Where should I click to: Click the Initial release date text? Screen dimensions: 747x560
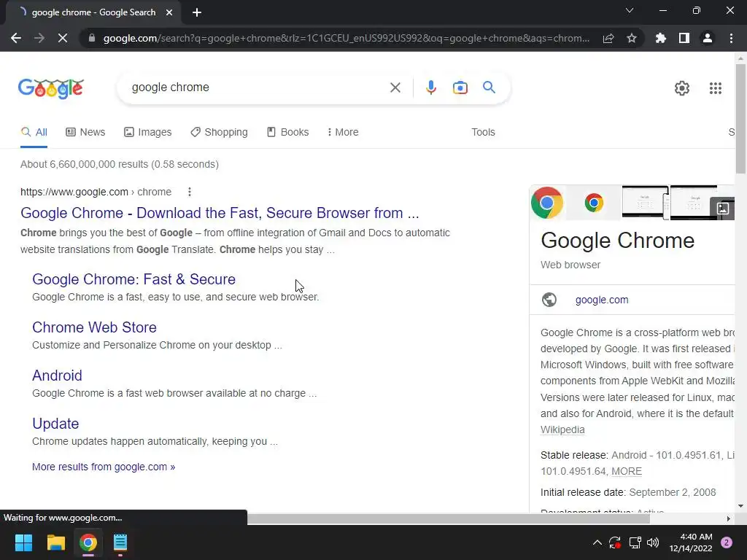click(x=628, y=492)
